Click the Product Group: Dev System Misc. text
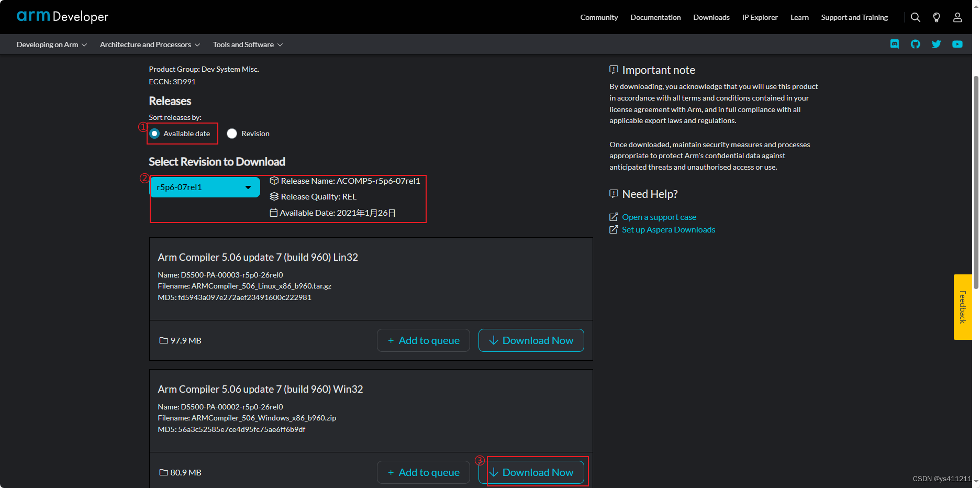 pyautogui.click(x=204, y=69)
